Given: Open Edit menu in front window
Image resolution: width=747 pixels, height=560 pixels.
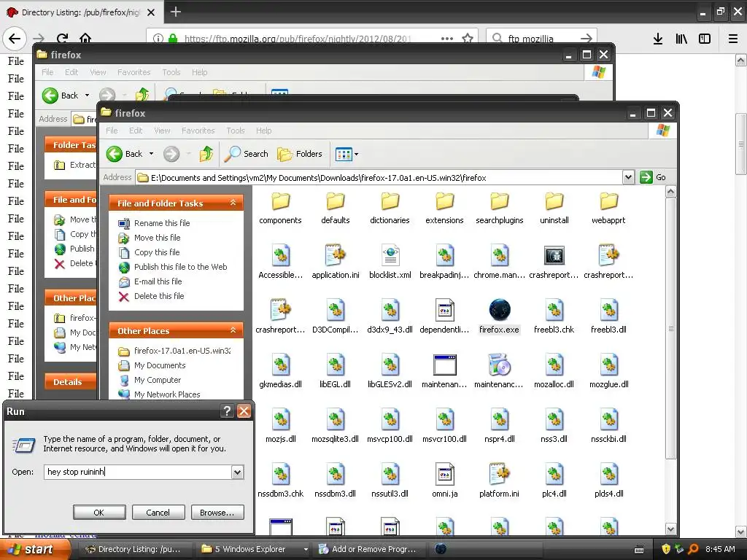Looking at the screenshot, I should coord(136,131).
